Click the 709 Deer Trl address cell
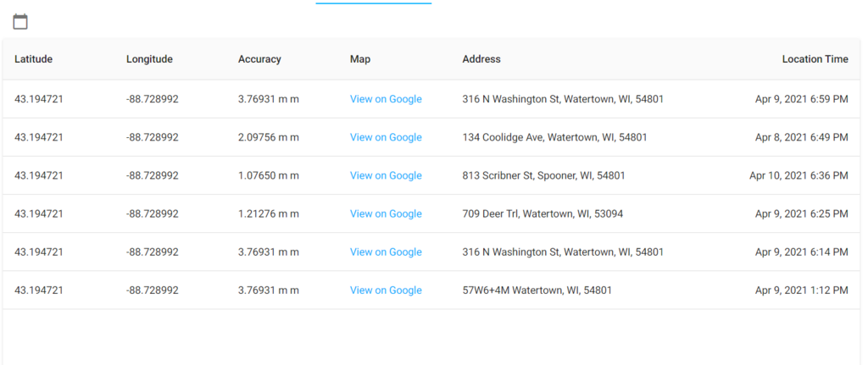The image size is (868, 365). click(x=542, y=213)
